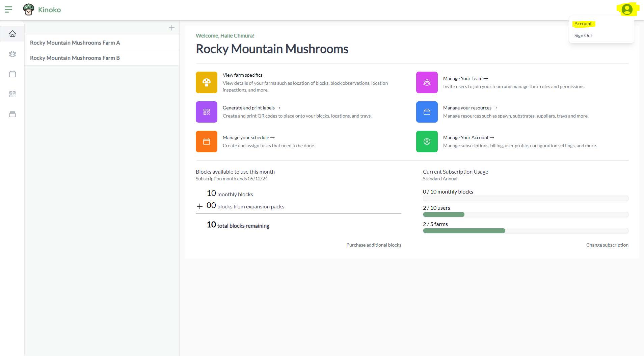Select Account from the dropdown menu

(583, 24)
